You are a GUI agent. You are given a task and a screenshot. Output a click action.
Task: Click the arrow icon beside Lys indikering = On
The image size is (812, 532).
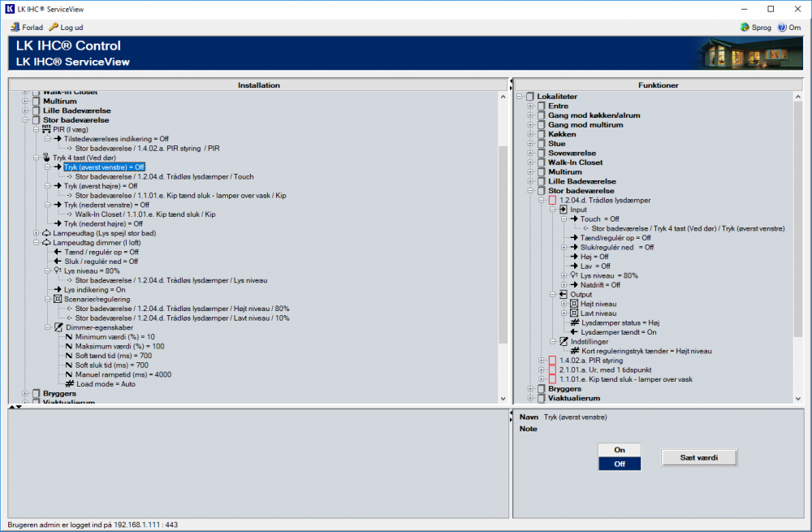pos(58,290)
